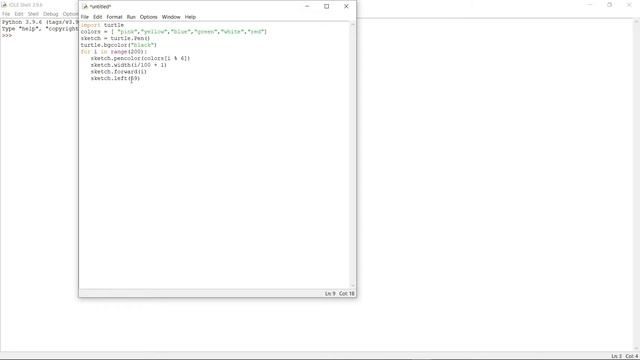Open File menu in IDLE Shell window
The image size is (640, 360).
click(6, 14)
